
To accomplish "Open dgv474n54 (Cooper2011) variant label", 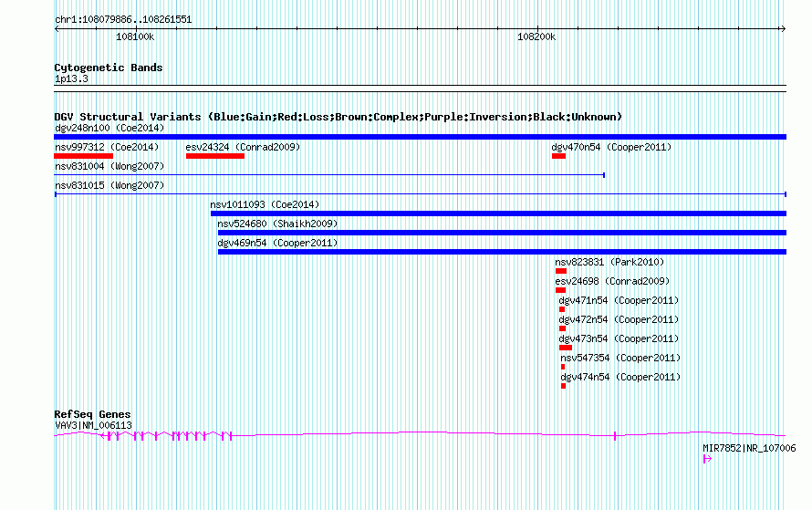I will (620, 377).
